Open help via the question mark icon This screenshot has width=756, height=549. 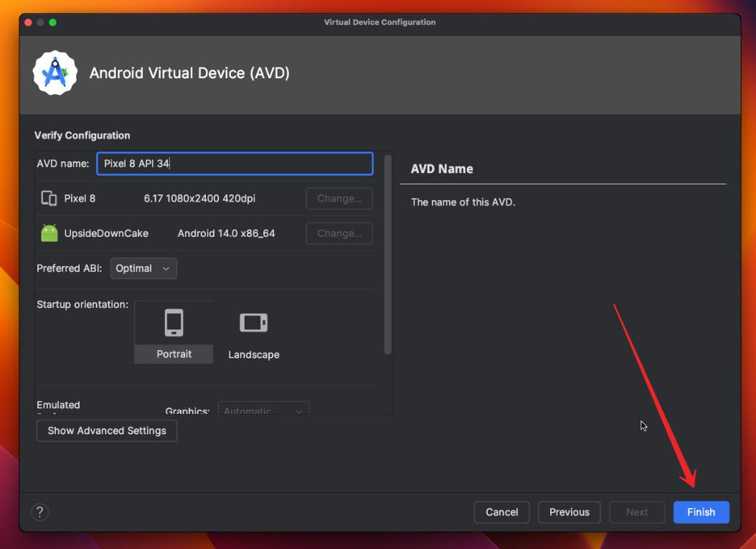click(39, 512)
